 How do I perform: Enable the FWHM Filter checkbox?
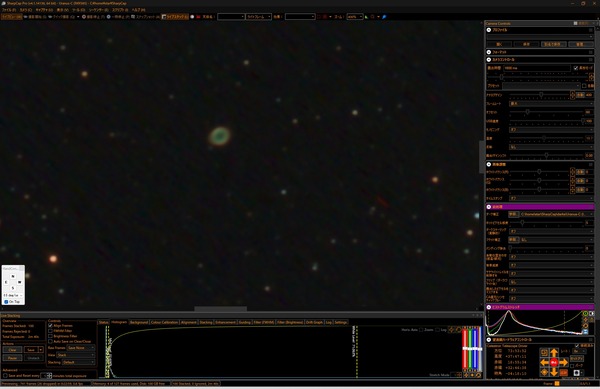51,331
